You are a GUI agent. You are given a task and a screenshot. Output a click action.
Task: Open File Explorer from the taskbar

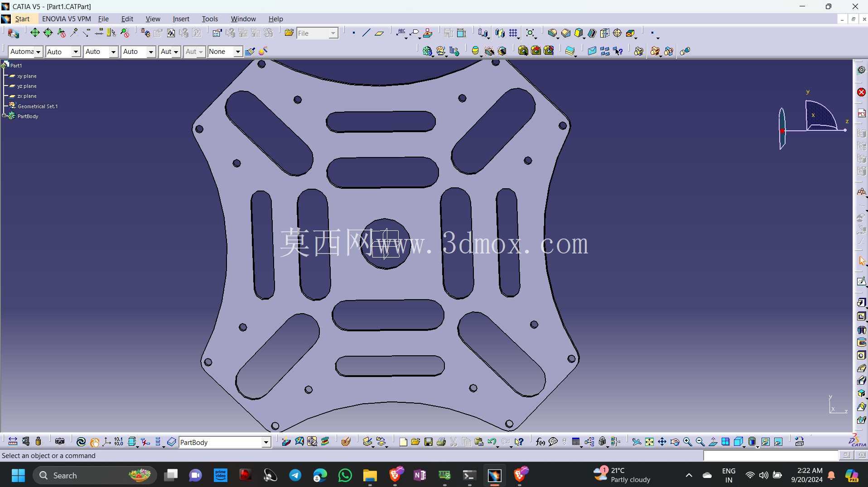[x=370, y=475]
